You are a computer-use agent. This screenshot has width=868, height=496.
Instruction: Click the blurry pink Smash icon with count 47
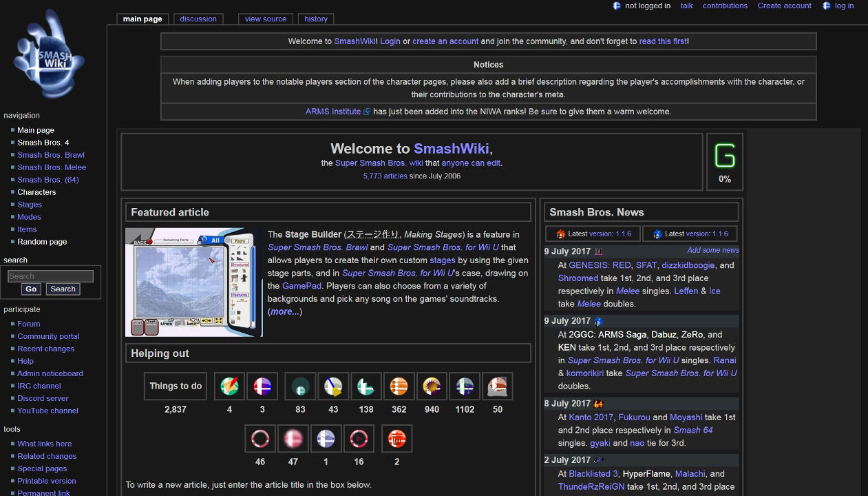[x=293, y=438]
